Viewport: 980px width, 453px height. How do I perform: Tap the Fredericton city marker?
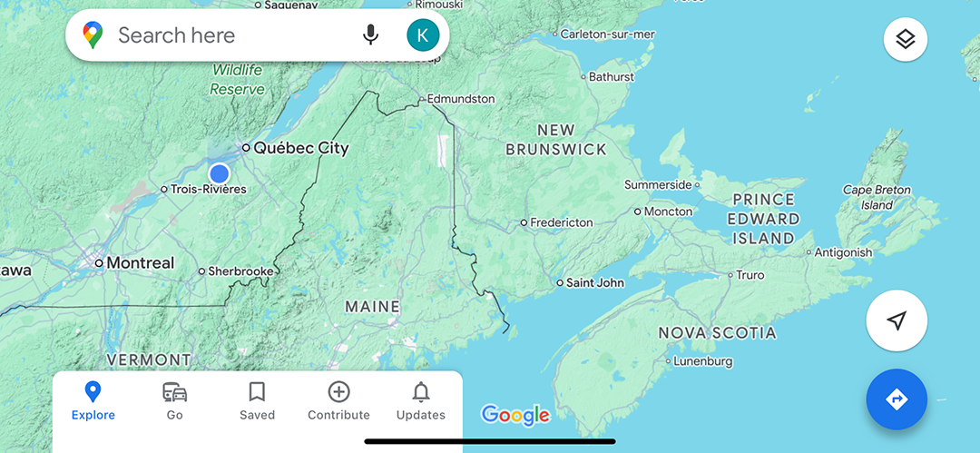coord(524,222)
